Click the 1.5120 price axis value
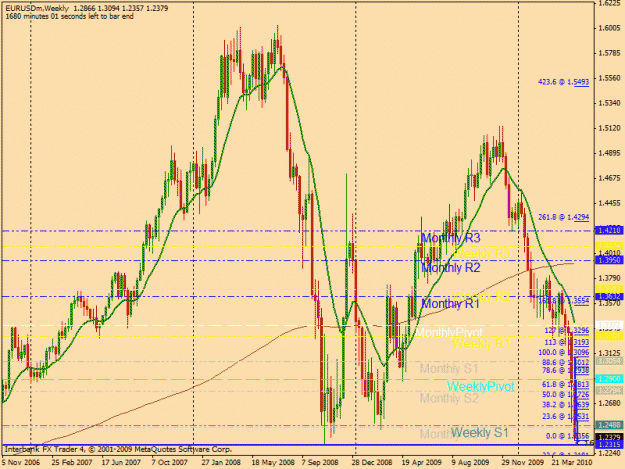The height and width of the screenshot is (469, 625). 609,128
